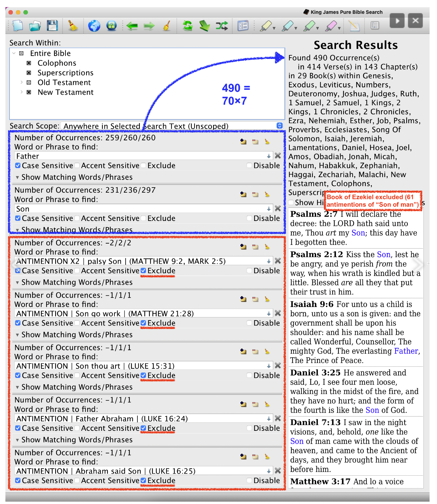Expand Show Matching Words/Phrases under Father Abraham
The width and height of the screenshot is (437, 504).
17,440
